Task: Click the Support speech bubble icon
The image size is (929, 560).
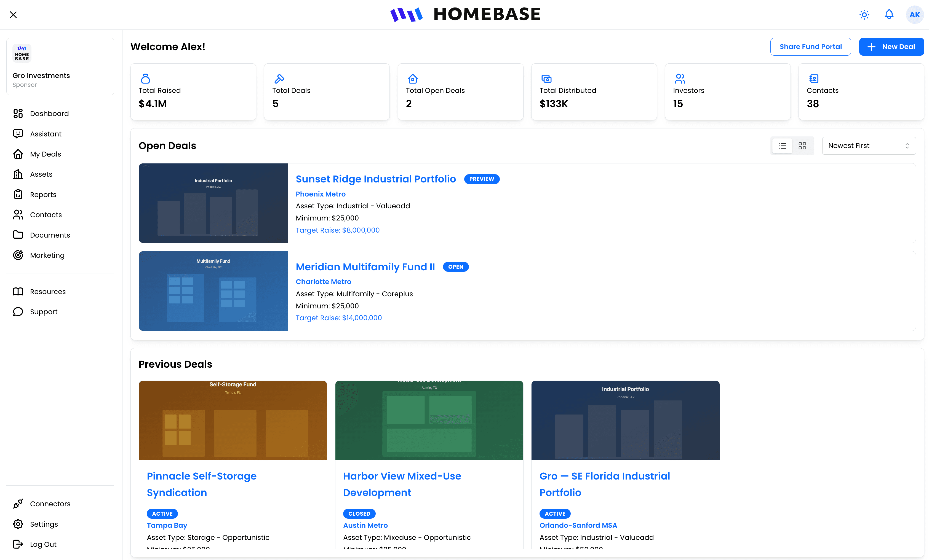Action: [x=18, y=312]
